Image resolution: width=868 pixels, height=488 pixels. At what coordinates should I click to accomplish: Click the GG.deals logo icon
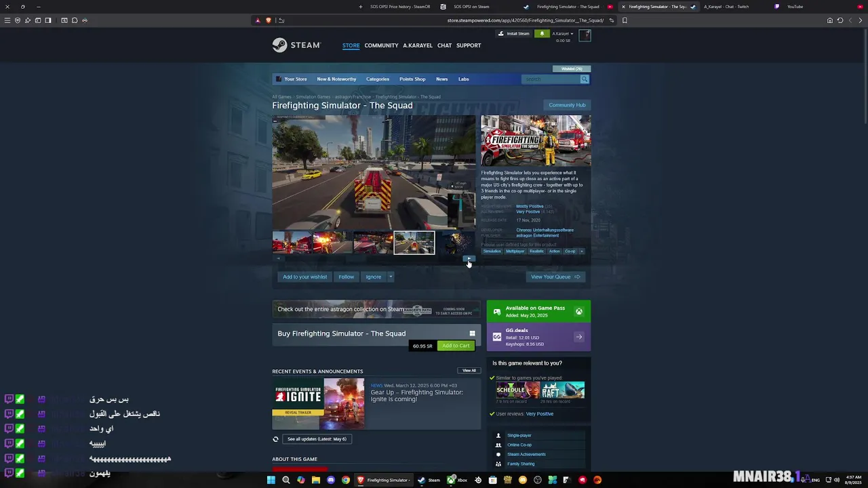click(497, 337)
